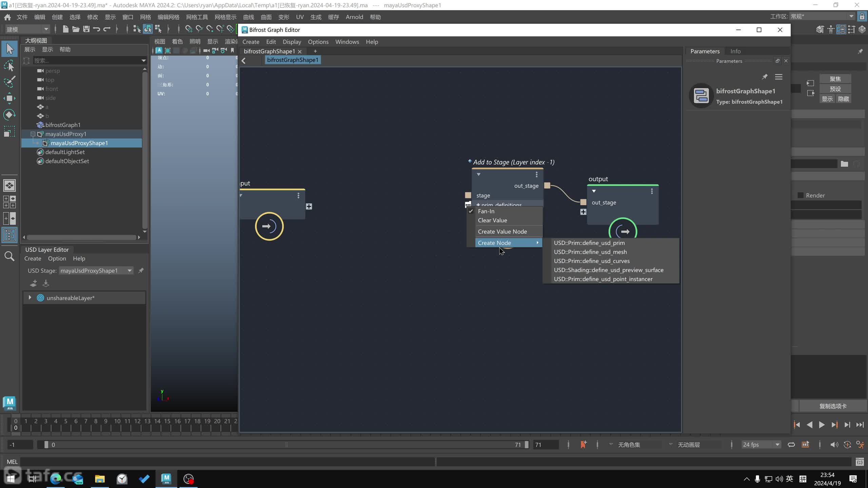Click the load layer icon in USD Layer Editor
The height and width of the screenshot is (488, 868).
pyautogui.click(x=46, y=283)
